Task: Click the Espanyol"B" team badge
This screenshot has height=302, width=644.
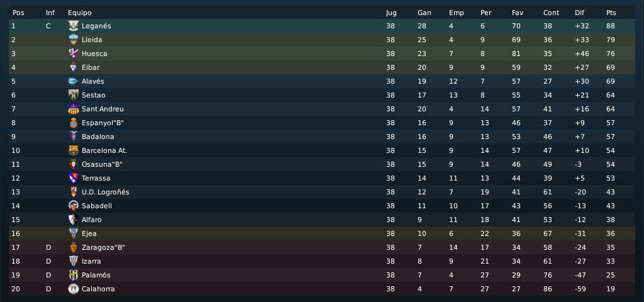Action: [73, 123]
